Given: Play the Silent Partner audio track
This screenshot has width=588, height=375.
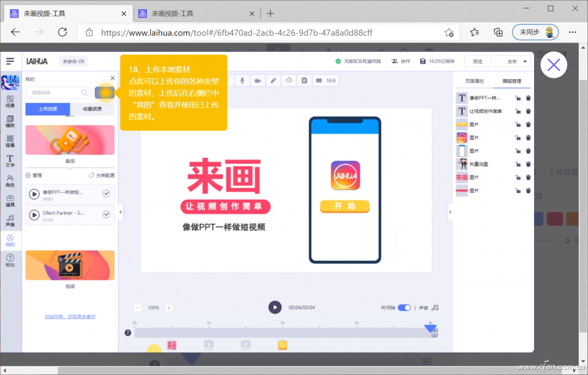Looking at the screenshot, I should tap(34, 215).
